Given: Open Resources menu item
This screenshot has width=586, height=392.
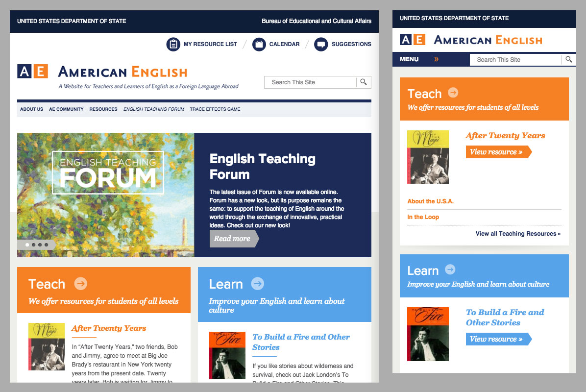Looking at the screenshot, I should 103,109.
